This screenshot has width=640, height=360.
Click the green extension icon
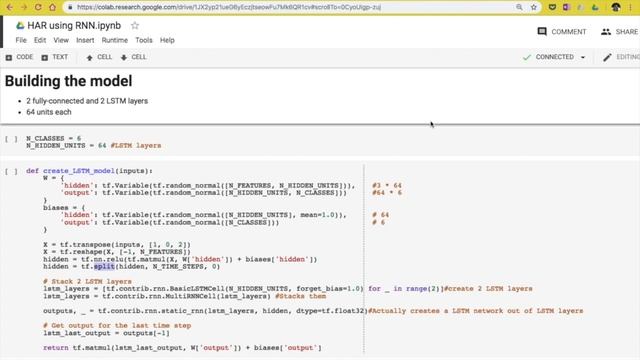pos(595,7)
